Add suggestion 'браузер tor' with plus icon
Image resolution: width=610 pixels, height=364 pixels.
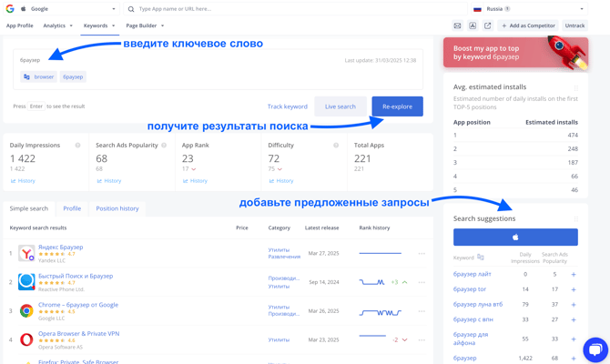[573, 289]
